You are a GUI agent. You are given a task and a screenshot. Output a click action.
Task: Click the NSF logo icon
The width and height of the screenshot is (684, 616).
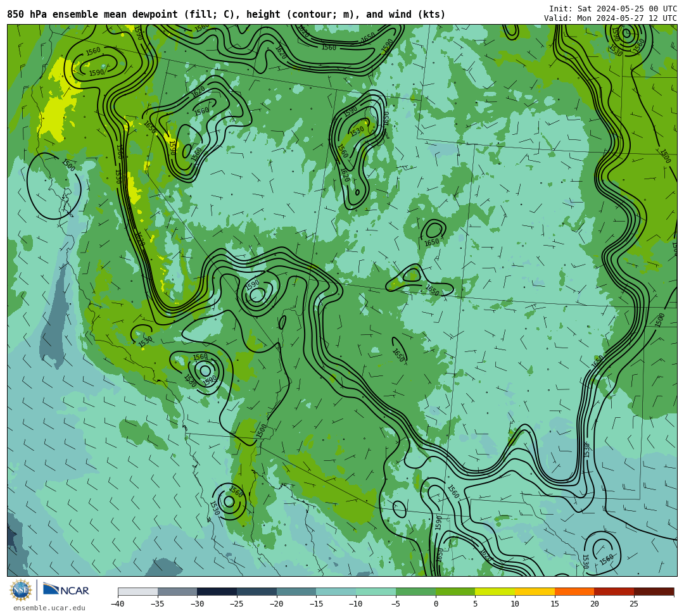[21, 590]
